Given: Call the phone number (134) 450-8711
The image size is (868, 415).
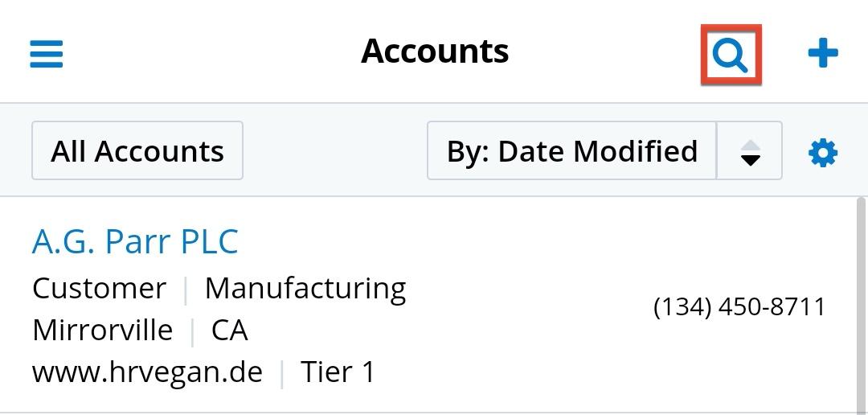Looking at the screenshot, I should coord(739,306).
